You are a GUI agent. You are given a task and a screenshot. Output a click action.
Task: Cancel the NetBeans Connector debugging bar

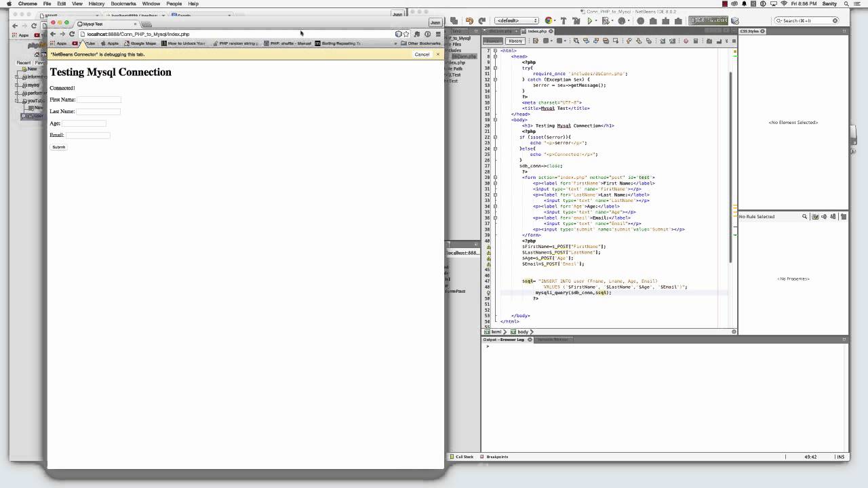(x=422, y=54)
